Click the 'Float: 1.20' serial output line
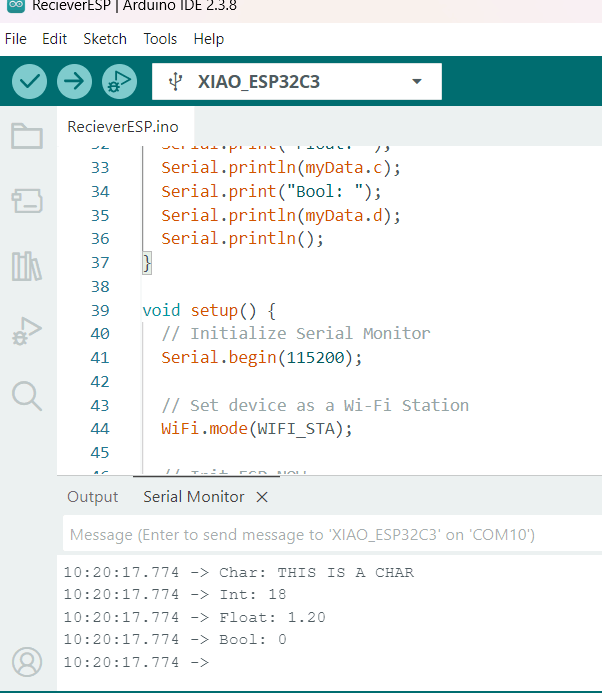The width and height of the screenshot is (602, 693). coord(272,617)
